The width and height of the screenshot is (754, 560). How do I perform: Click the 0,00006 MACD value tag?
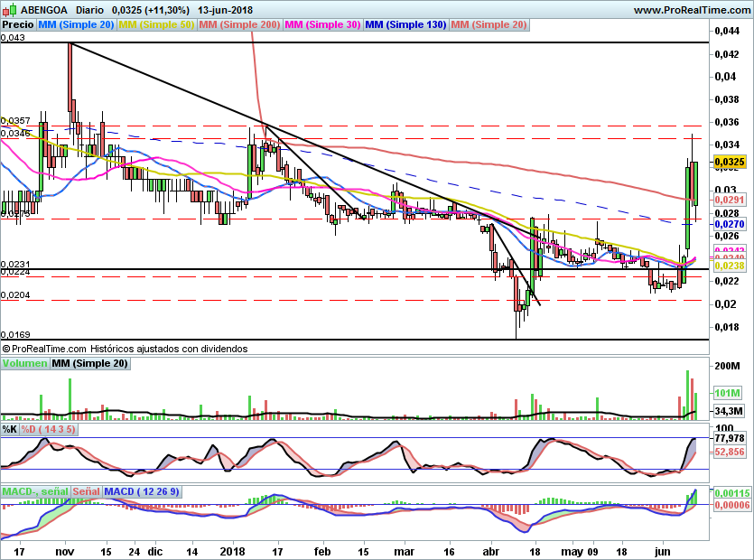[732, 505]
